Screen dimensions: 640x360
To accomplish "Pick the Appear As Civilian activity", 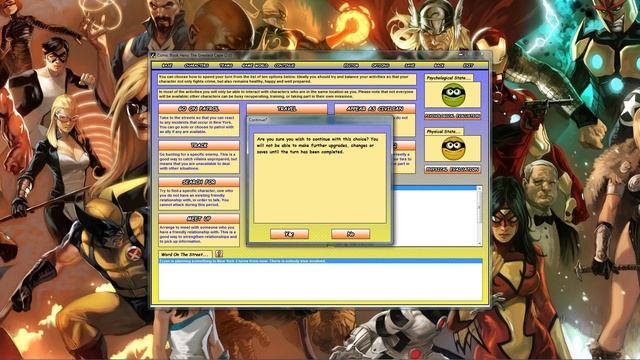I will tap(375, 109).
